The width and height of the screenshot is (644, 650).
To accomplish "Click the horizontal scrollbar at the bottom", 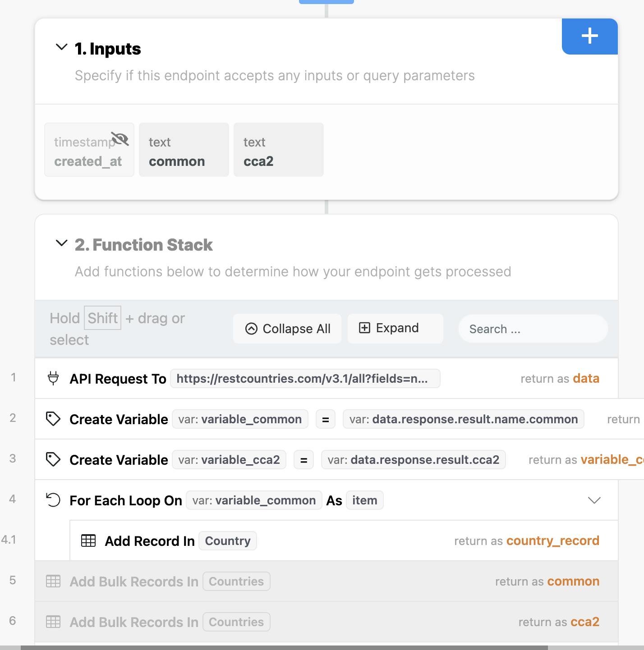I will tap(284, 647).
